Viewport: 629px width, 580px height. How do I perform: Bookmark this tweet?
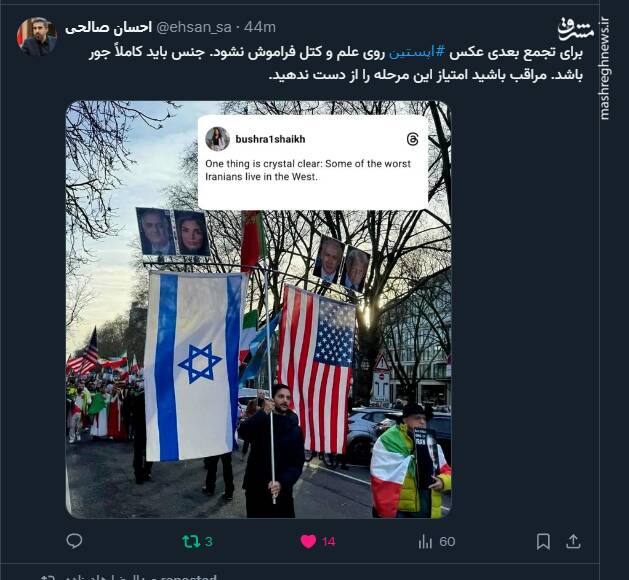tap(543, 541)
